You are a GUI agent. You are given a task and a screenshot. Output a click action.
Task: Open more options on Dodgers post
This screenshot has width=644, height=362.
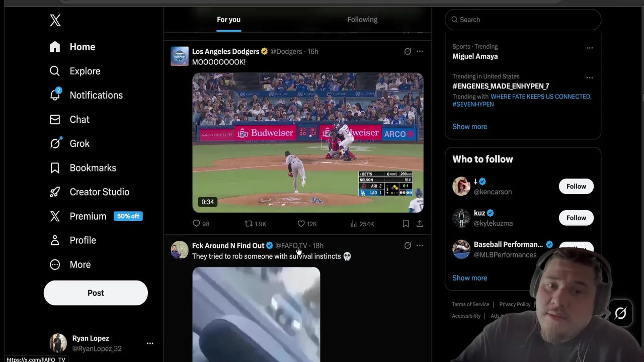[420, 51]
